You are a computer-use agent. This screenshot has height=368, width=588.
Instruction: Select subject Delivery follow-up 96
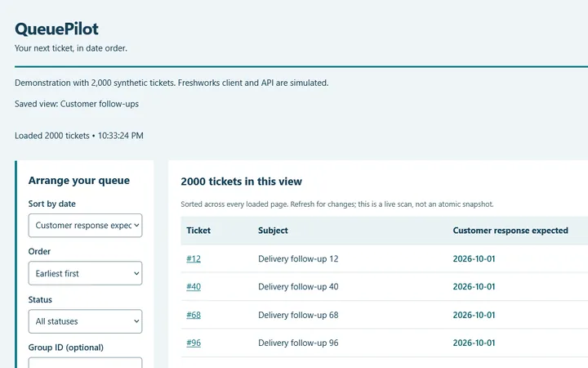tap(298, 343)
